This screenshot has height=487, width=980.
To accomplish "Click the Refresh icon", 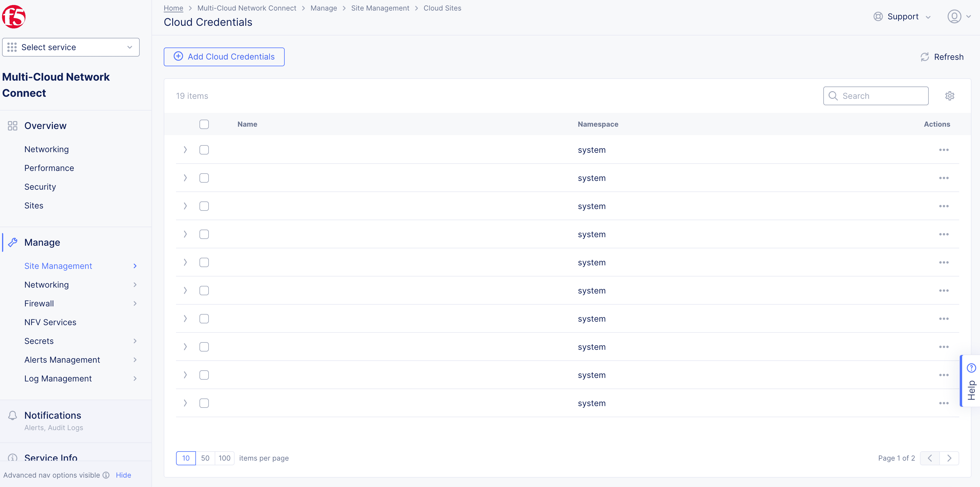I will 924,57.
